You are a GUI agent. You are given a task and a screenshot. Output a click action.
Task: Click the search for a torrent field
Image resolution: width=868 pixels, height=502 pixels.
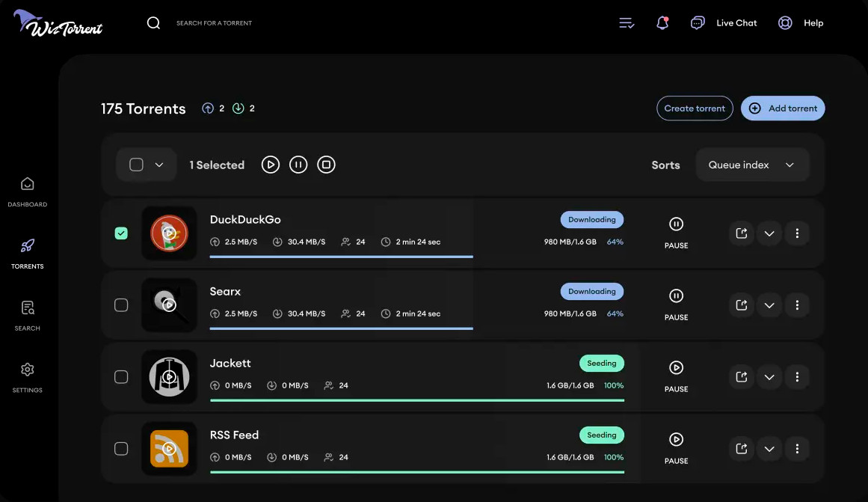point(214,22)
